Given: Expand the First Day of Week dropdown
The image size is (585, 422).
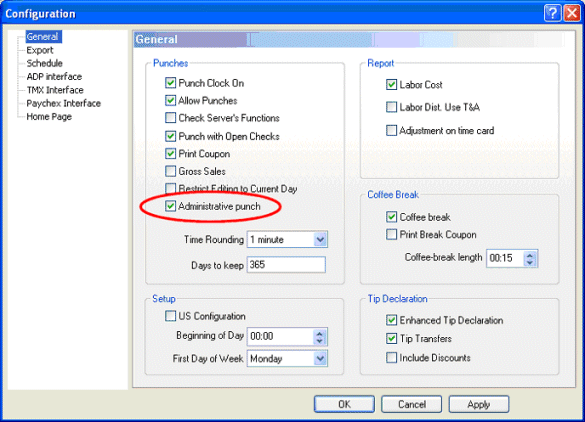Looking at the screenshot, I should coord(320,359).
